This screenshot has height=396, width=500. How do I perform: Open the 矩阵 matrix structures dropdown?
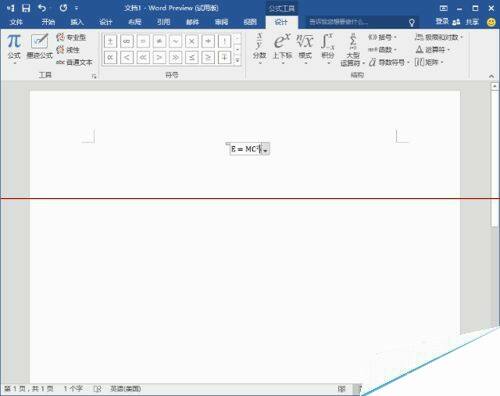(x=429, y=62)
